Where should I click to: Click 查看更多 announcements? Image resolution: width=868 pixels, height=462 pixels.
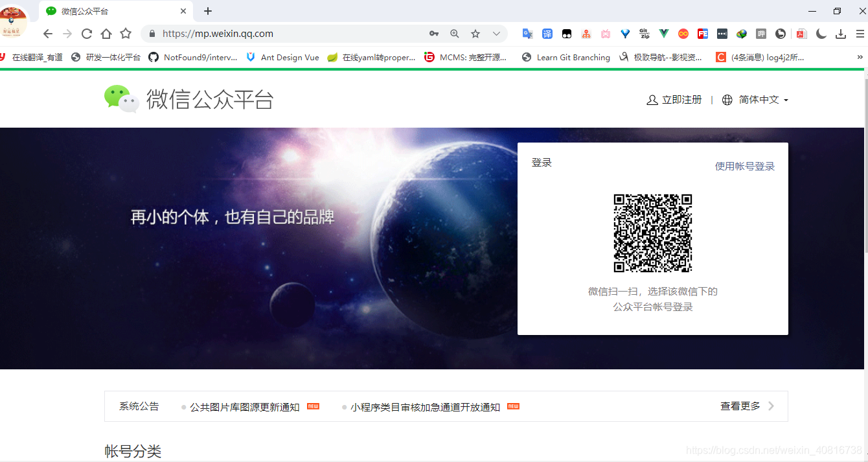747,406
